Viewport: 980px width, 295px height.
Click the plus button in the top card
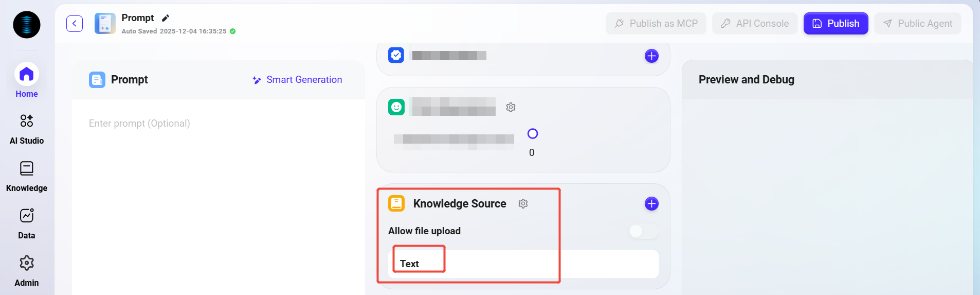[651, 56]
